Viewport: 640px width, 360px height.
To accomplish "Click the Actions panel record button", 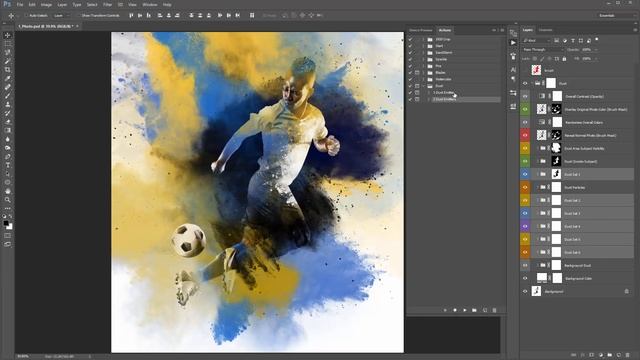I will tap(455, 310).
